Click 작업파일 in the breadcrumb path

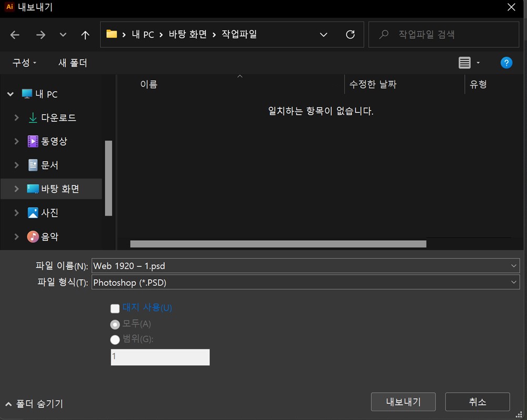click(239, 34)
